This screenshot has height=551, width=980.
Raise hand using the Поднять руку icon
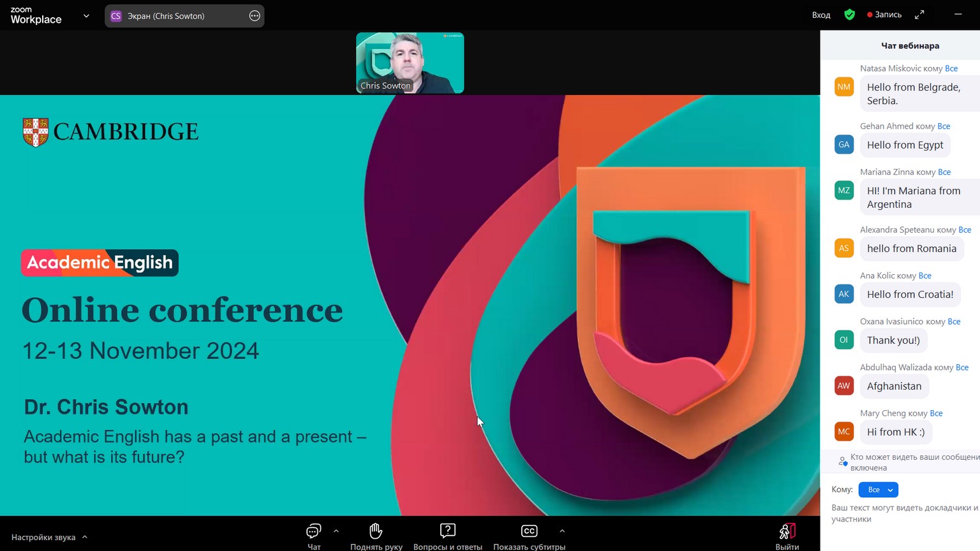coord(376,531)
